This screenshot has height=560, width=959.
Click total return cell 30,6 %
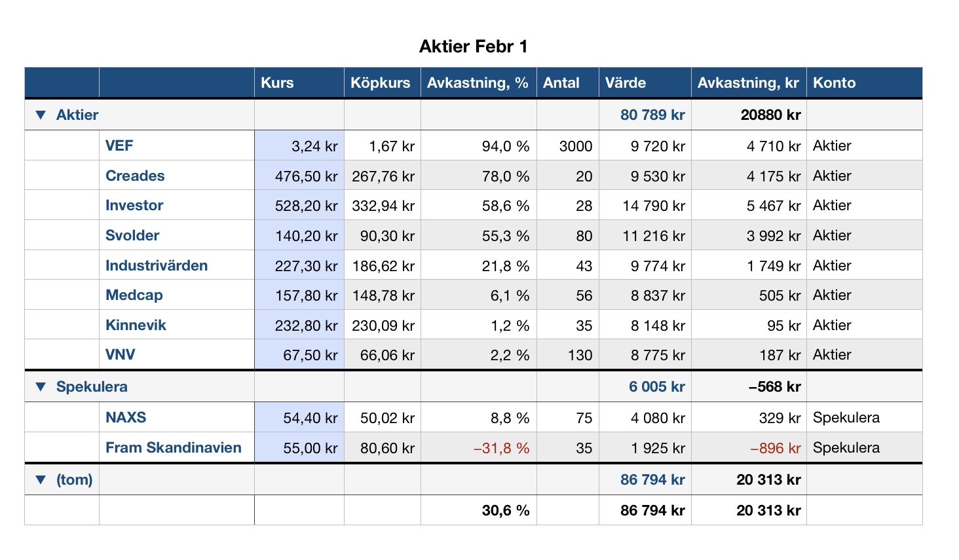(x=479, y=510)
